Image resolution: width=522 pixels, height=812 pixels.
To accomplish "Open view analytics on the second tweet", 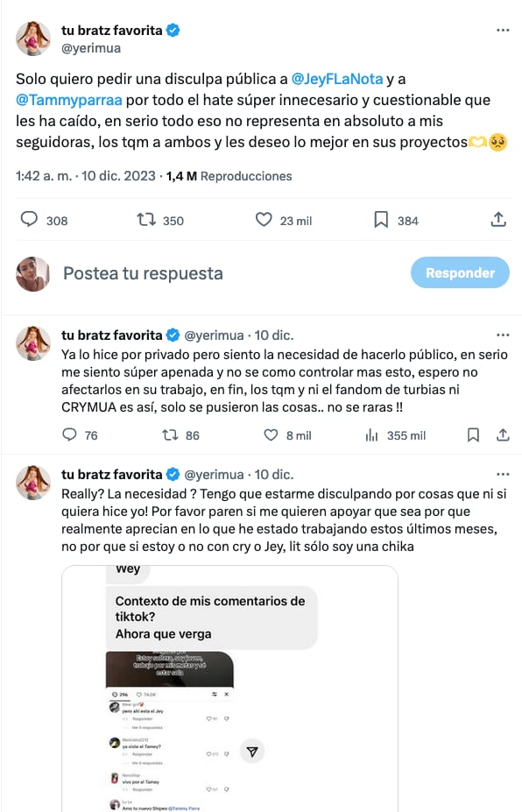I will click(x=370, y=434).
